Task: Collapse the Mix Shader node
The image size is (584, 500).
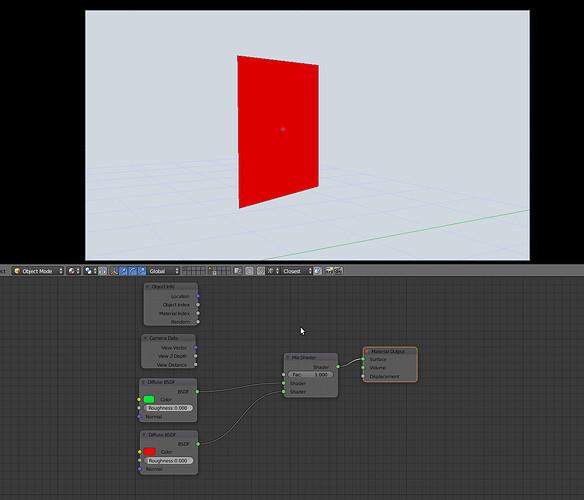Action: point(288,357)
